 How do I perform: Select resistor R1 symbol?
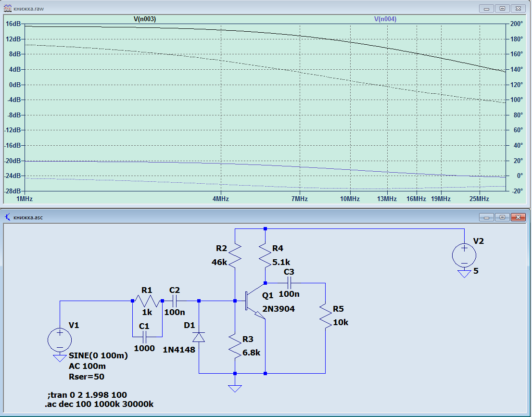[x=147, y=301]
